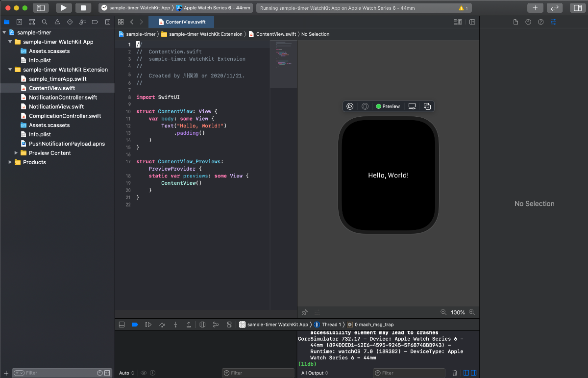588x378 pixels.
Task: Open the Debug Memory Graph
Action: [x=216, y=325]
